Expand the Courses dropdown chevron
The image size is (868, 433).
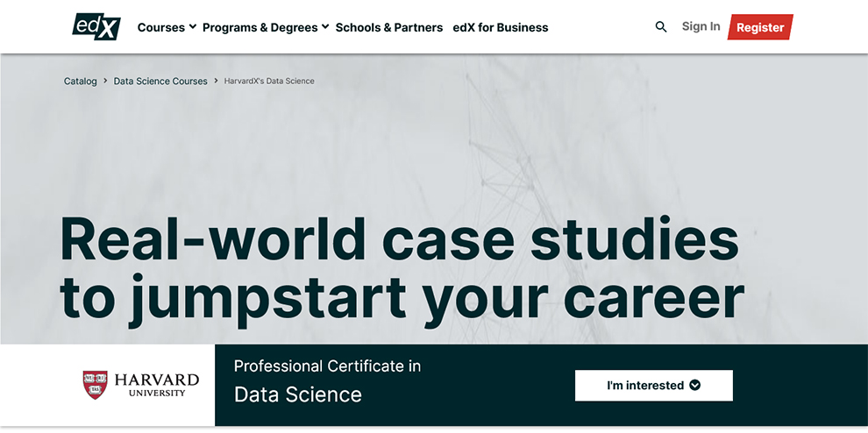pyautogui.click(x=193, y=26)
